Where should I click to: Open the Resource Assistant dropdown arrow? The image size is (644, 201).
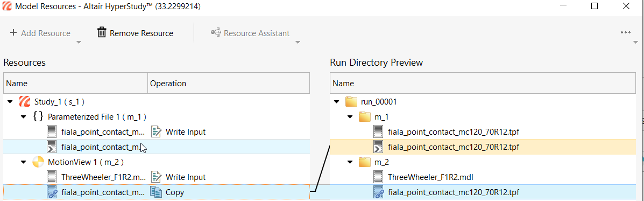[298, 42]
